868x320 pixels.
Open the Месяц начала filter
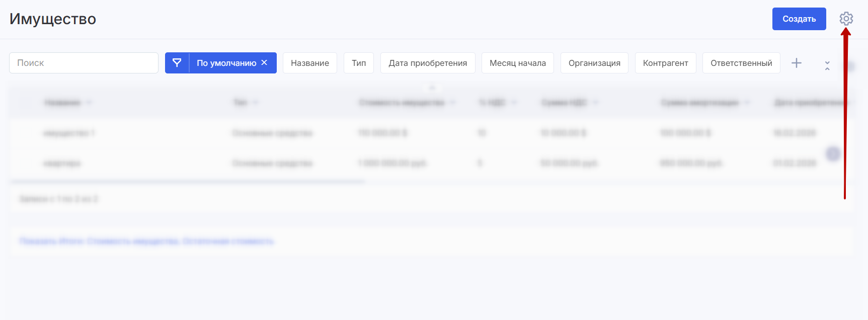[517, 63]
